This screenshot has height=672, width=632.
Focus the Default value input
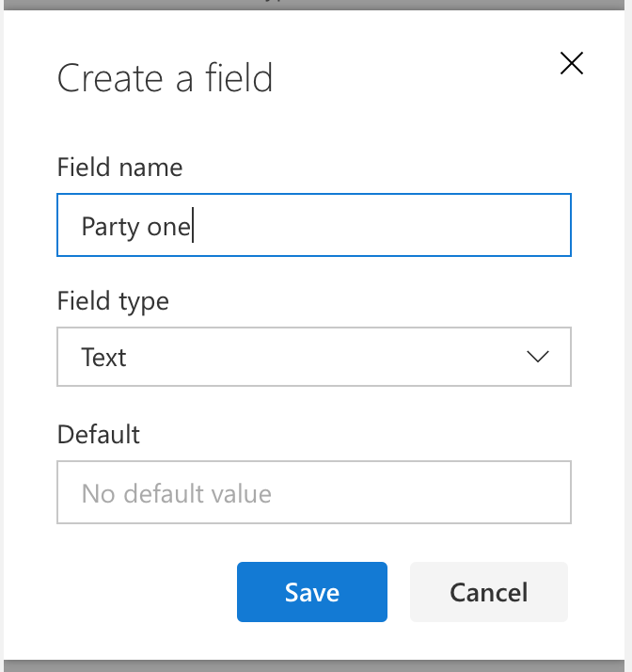[313, 492]
